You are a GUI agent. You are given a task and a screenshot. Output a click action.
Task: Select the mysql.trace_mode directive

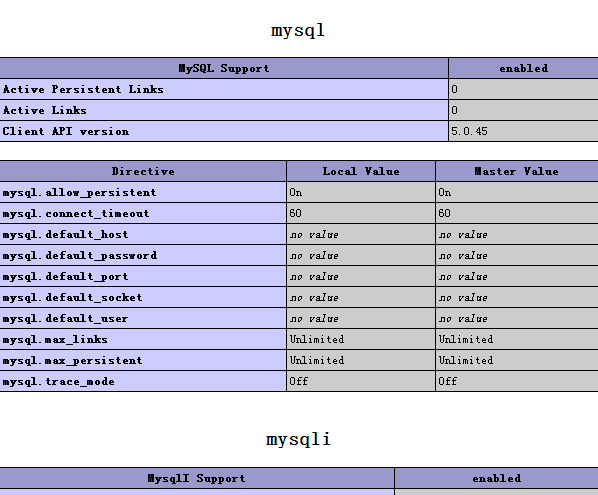58,381
